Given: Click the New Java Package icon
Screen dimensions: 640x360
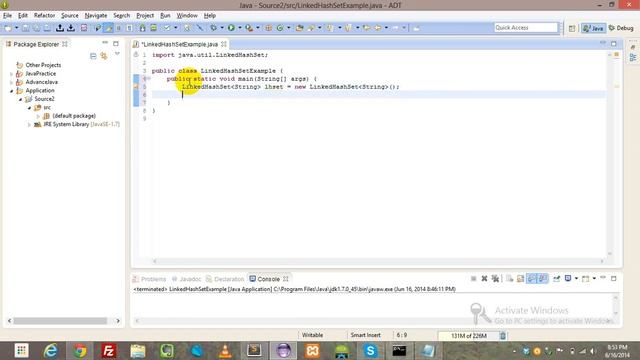Looking at the screenshot, I should tap(269, 28).
